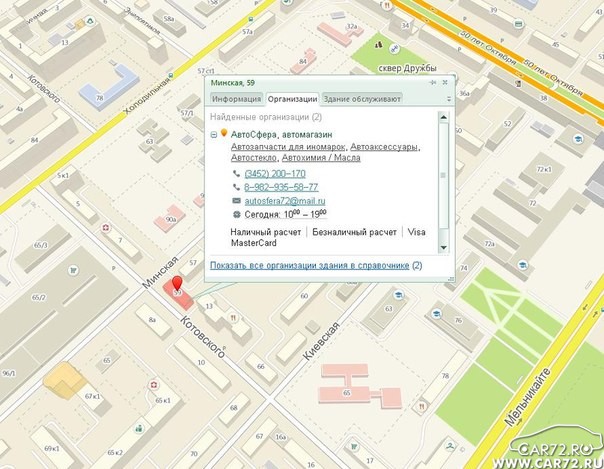This screenshot has height=469, width=604.
Task: Open Показать все организации здания в справочнике
Action: pos(309,265)
